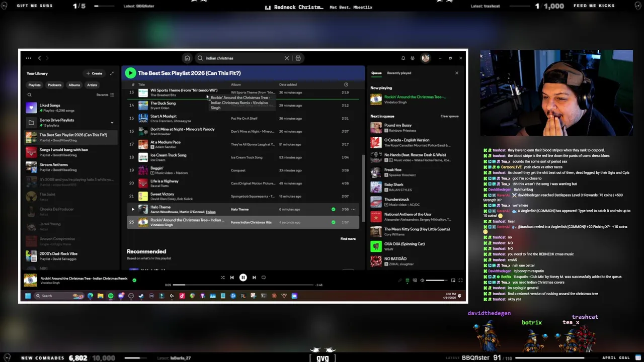Screen dimensions: 644x362
Task: Expand Demo Drive Playlists folder
Action: pyautogui.click(x=112, y=122)
